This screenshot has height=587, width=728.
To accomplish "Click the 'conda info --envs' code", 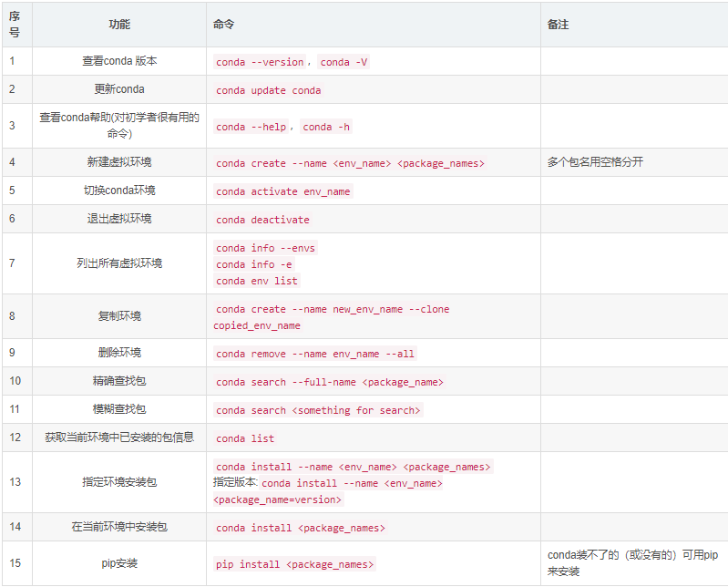I will tap(265, 248).
